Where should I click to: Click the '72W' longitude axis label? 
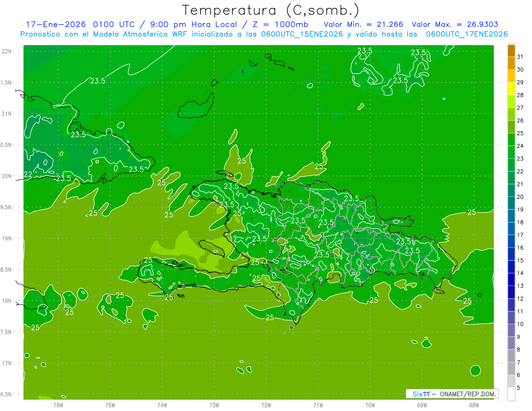pos(266,405)
